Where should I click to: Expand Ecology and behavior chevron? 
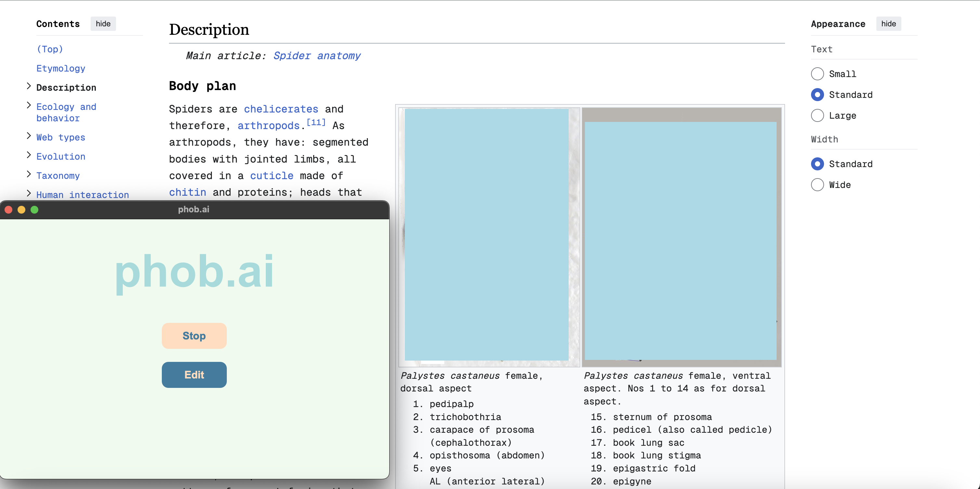pos(29,105)
